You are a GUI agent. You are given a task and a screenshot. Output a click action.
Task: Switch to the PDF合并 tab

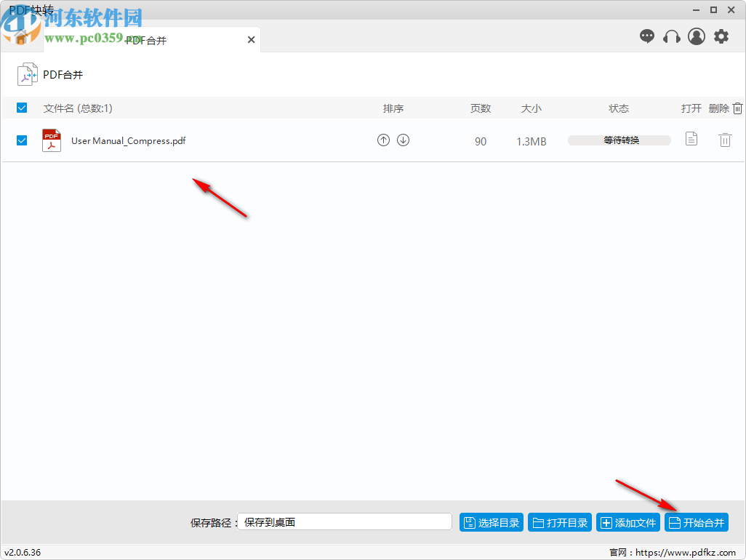tap(145, 40)
